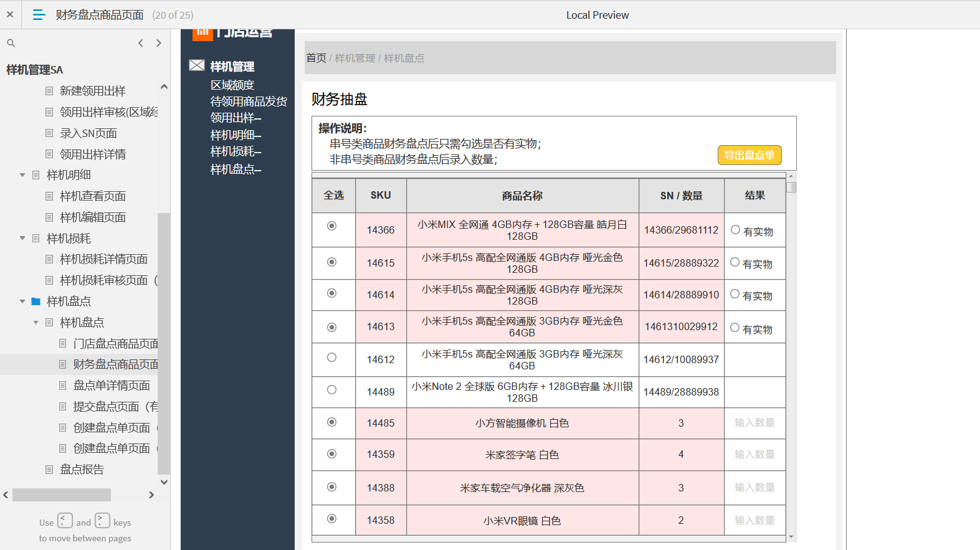Check 有实物 for SN 14366/29681112
The height and width of the screenshot is (550, 980).
[x=735, y=230]
